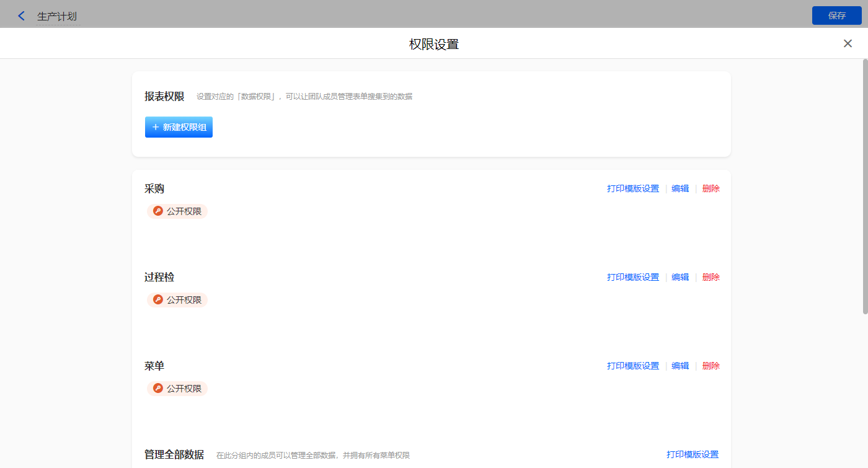
Task: Edit the 采购 permission group
Action: (x=680, y=188)
